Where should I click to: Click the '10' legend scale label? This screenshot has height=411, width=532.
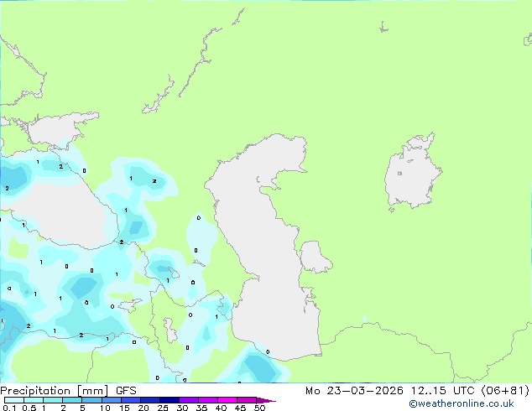105,408
